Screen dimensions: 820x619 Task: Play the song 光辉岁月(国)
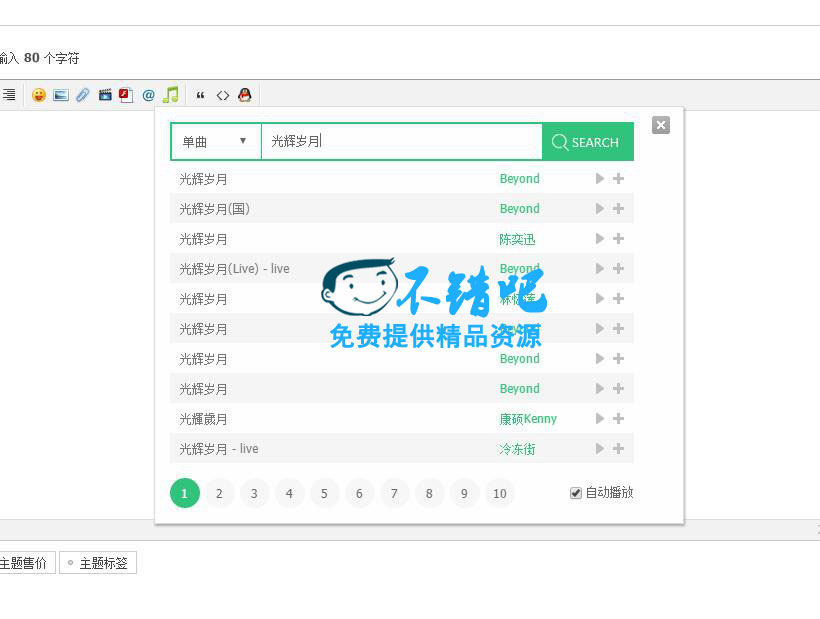[600, 209]
